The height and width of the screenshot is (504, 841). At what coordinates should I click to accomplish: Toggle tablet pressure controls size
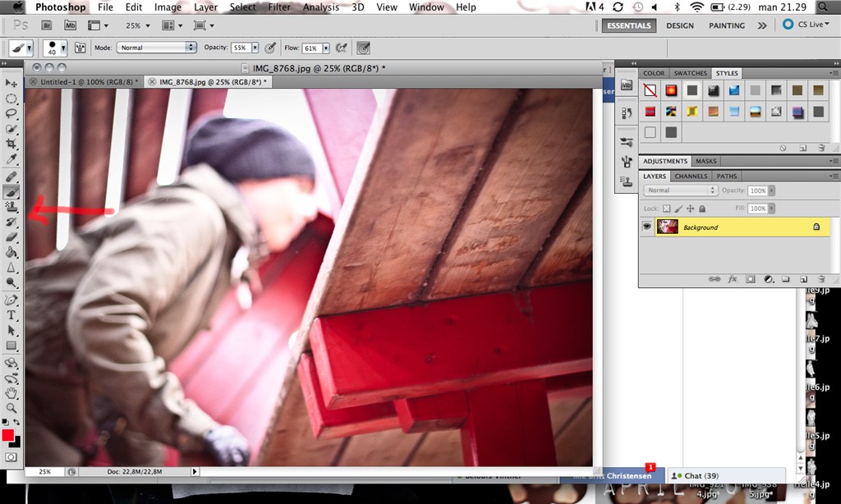click(x=364, y=48)
